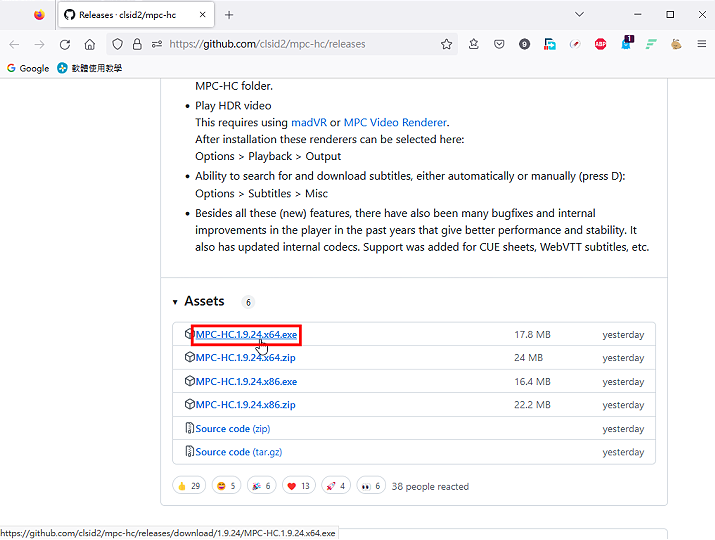Click the 24 MB file size

tap(528, 358)
